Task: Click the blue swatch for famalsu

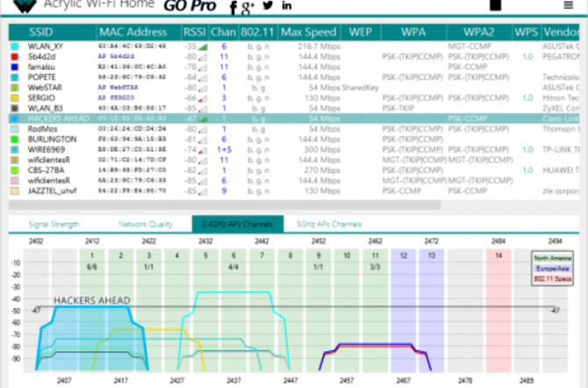Action: click(15, 68)
